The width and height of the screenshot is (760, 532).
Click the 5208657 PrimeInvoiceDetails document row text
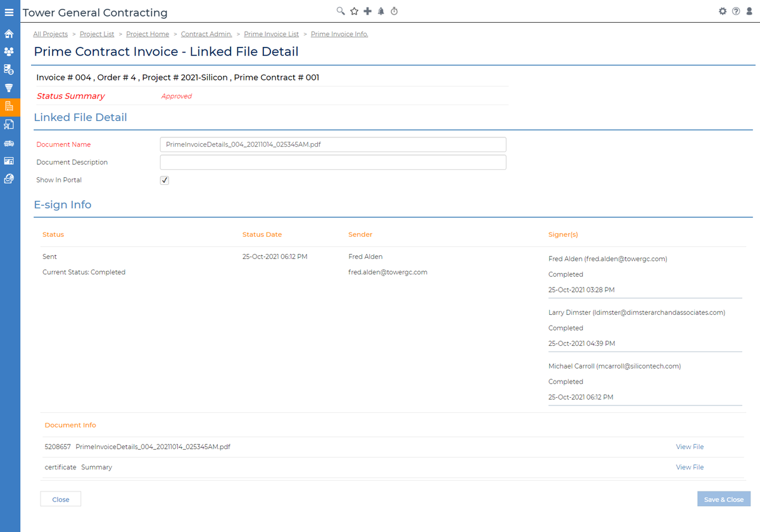click(x=137, y=447)
